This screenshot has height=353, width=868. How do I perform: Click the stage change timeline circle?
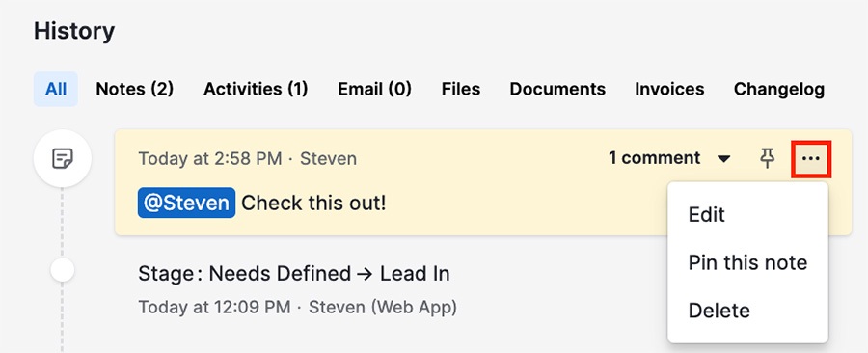(62, 270)
